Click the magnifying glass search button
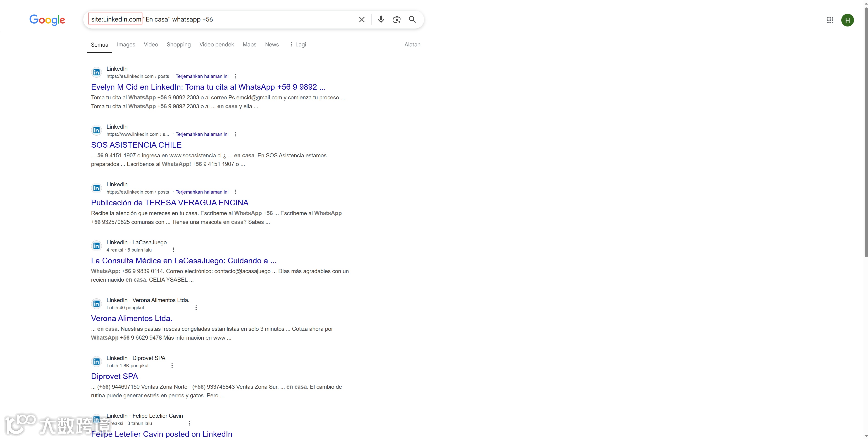Viewport: 868px width, 439px height. (412, 19)
